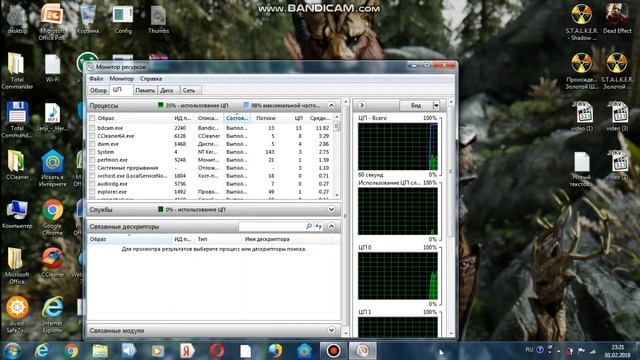This screenshot has height=360, width=640.
Task: Open the Компьютер desktop icon
Action: [x=17, y=214]
